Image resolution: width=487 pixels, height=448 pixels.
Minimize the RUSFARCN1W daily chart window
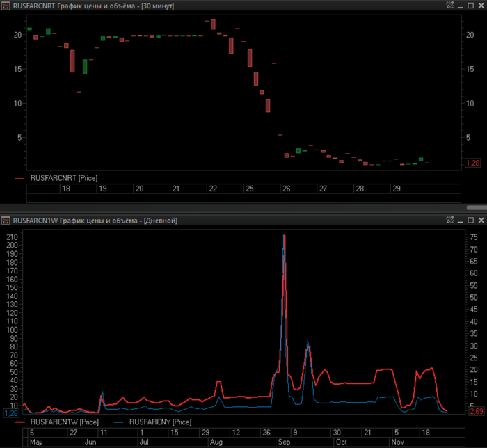(462, 221)
